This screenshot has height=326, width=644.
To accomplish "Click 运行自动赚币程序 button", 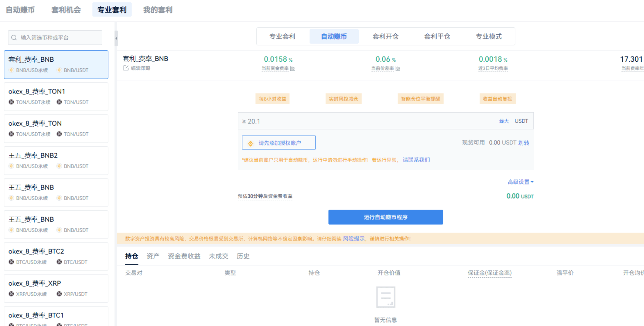I will coord(386,217).
